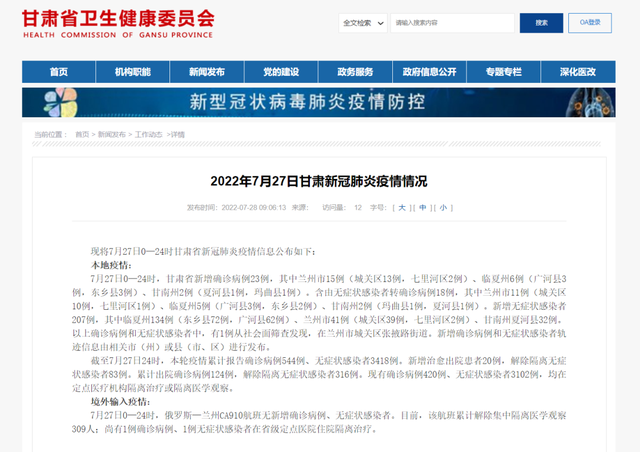This screenshot has width=640, height=452.
Task: Set font size to medium (中)
Action: 423,208
